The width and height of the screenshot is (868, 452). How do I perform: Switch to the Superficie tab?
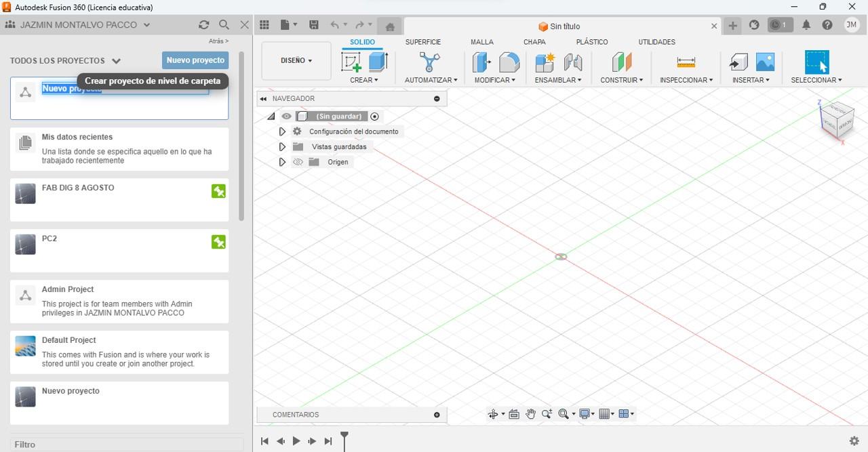coord(423,42)
